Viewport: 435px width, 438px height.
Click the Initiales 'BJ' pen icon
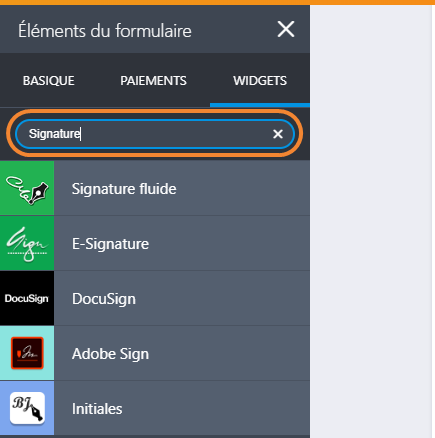click(x=27, y=408)
